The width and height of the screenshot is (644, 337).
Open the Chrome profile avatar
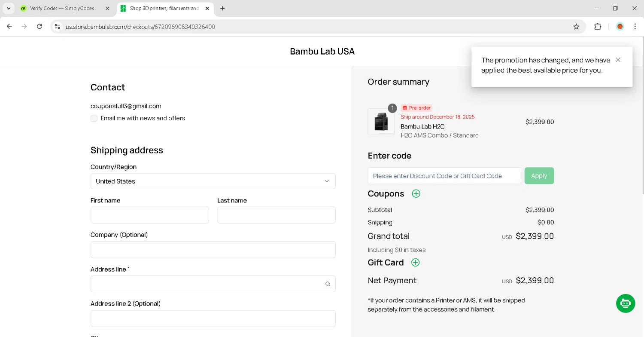click(620, 27)
